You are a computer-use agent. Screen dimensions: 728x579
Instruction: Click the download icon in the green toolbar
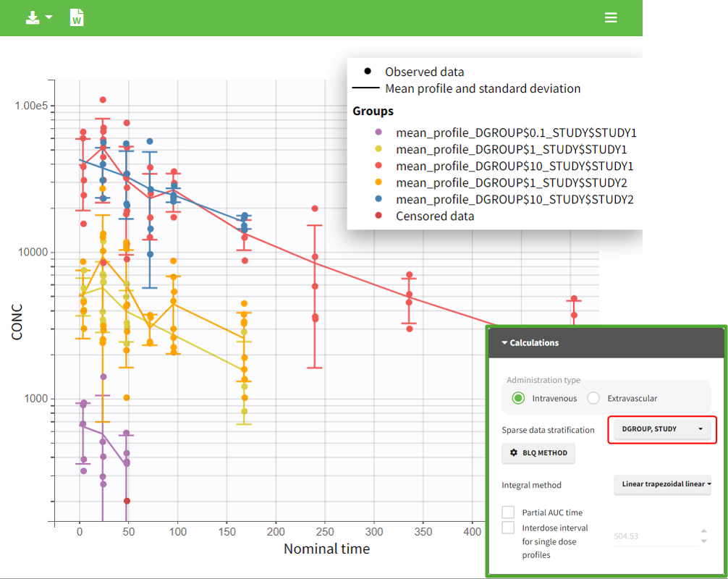(x=33, y=18)
